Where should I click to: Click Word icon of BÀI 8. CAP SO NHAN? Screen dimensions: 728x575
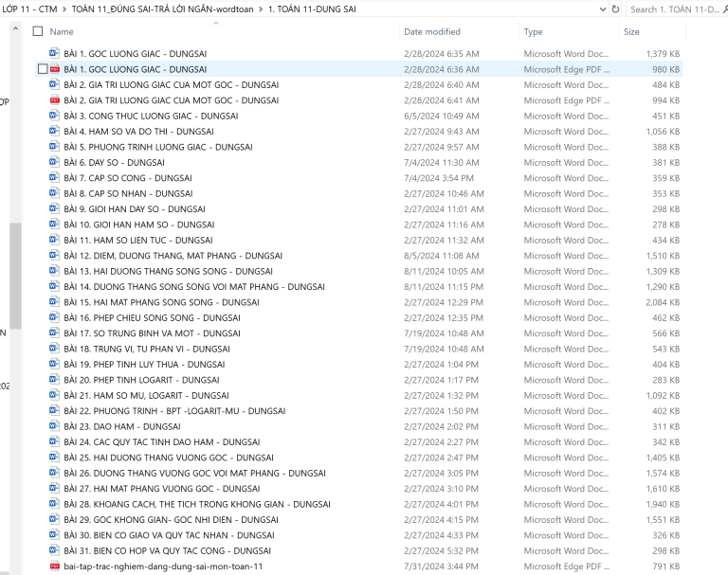tap(54, 192)
